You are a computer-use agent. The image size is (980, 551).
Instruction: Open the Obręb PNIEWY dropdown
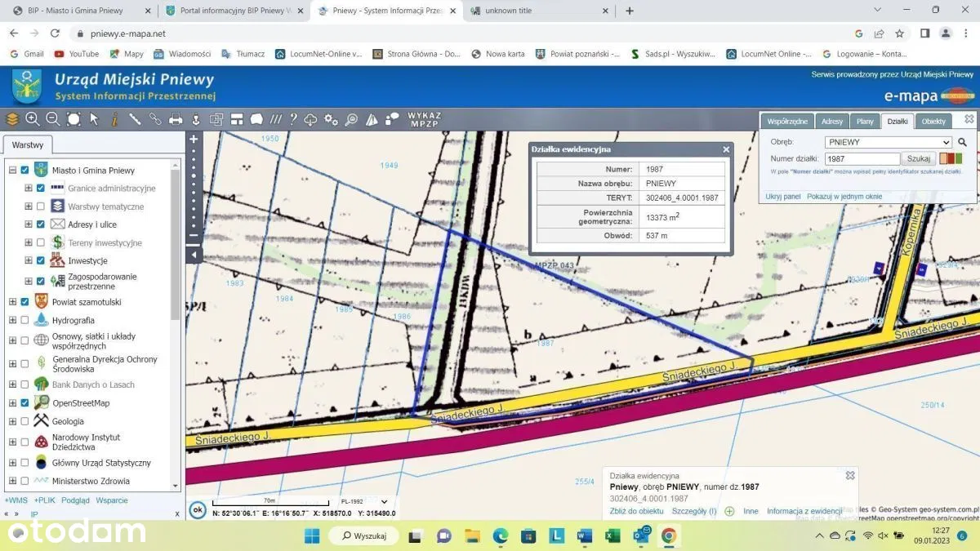[x=888, y=142]
